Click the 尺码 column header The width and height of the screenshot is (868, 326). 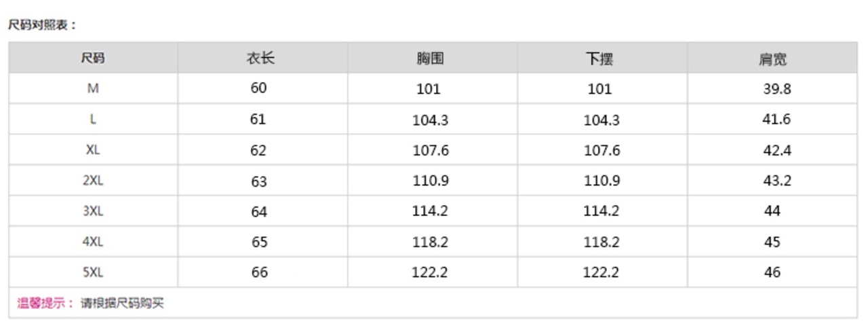[93, 58]
